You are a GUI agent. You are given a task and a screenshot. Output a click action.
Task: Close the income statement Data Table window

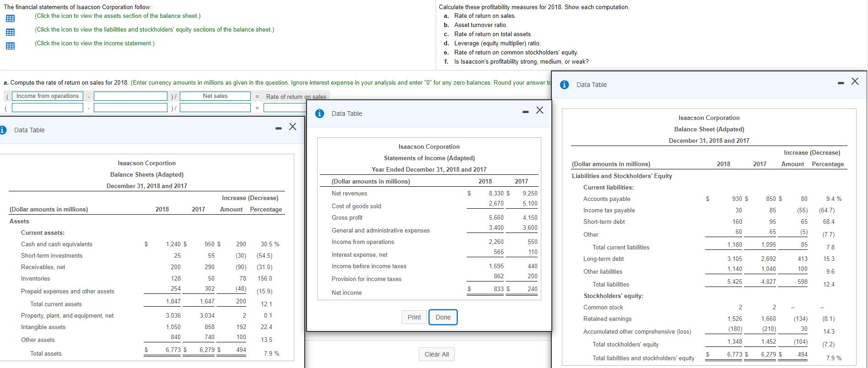pyautogui.click(x=540, y=110)
